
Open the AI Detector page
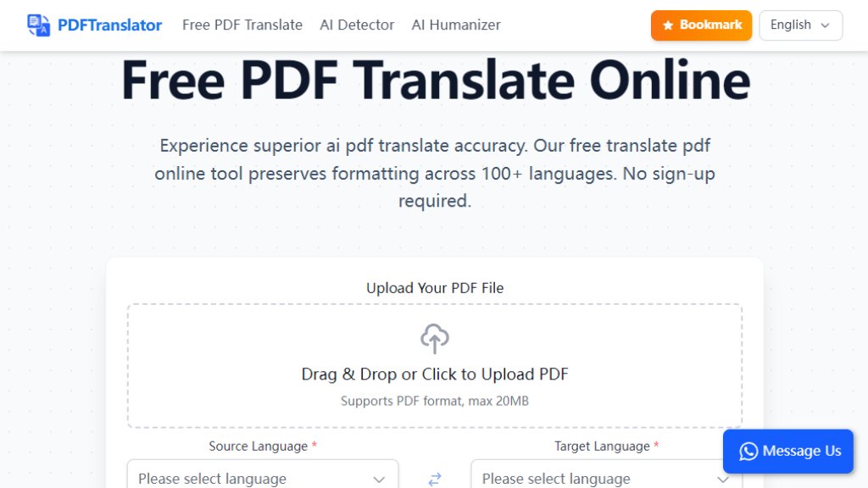[x=357, y=25]
